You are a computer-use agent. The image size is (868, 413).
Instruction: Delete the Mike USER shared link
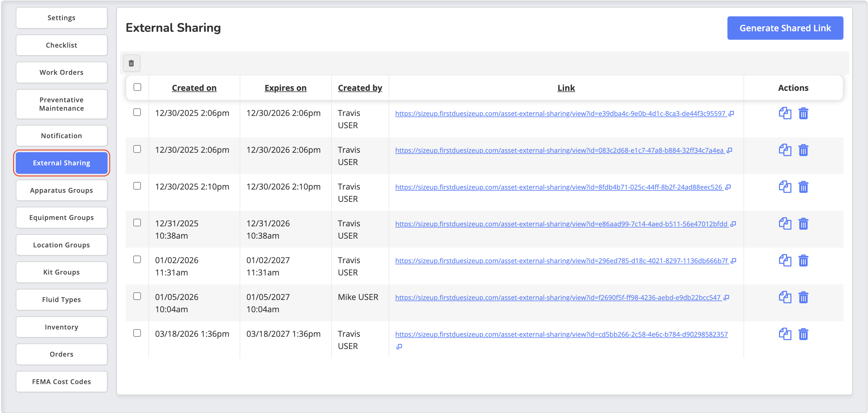(803, 297)
